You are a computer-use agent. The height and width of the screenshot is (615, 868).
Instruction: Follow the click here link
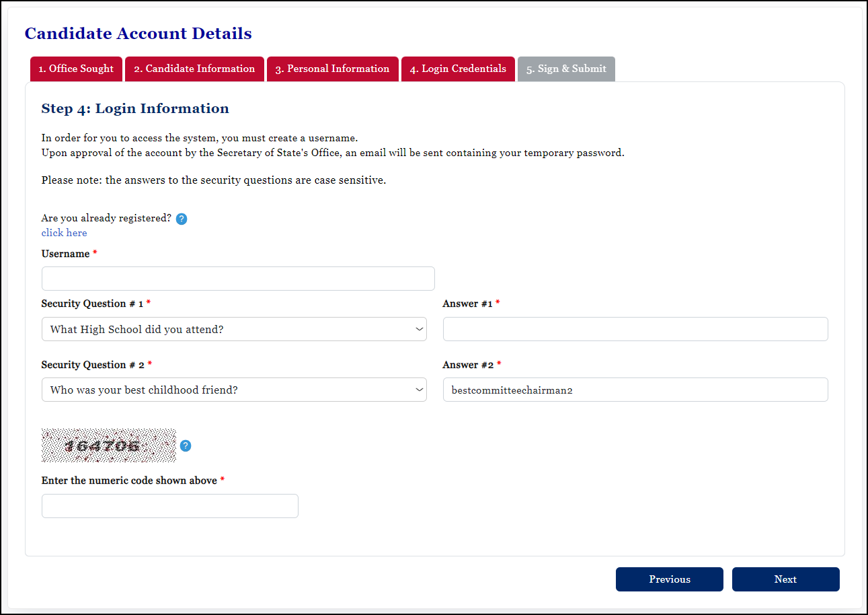coord(64,233)
